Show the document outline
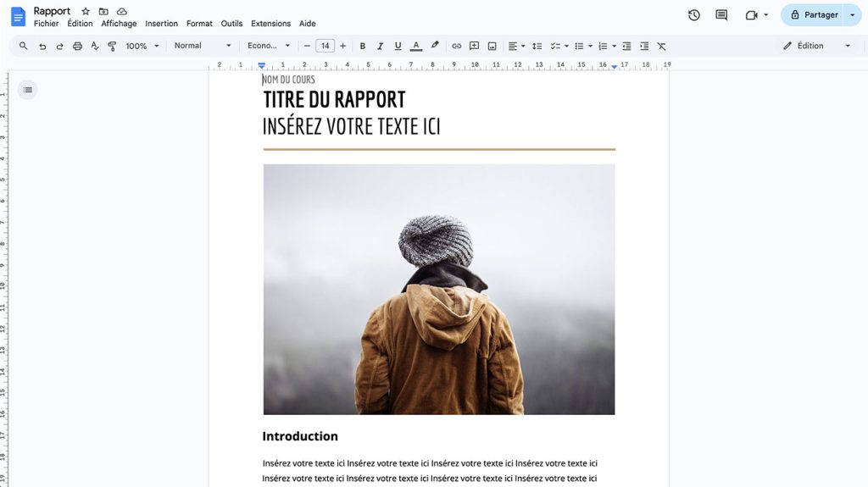868x487 pixels. coord(28,90)
